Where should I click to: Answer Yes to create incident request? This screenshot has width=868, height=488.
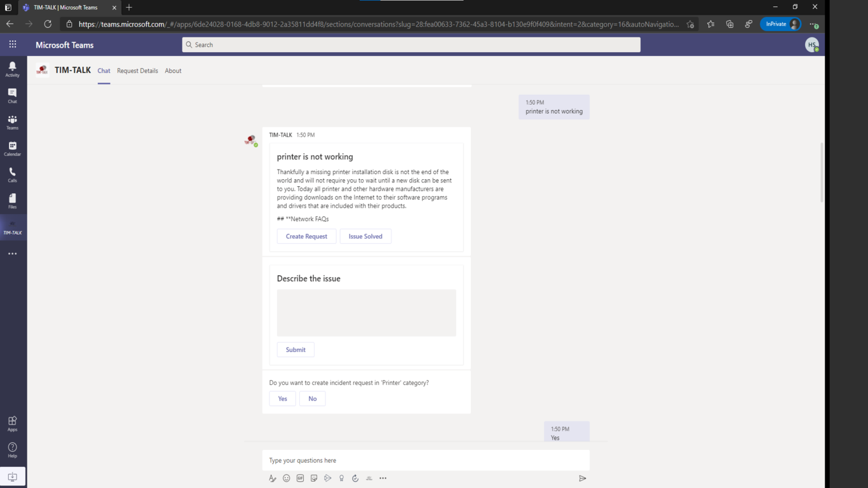[x=282, y=398]
